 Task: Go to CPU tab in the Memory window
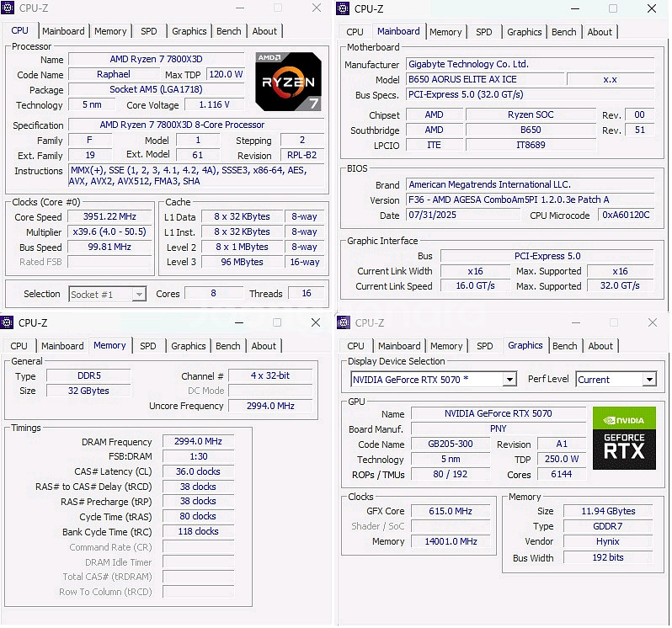point(19,346)
